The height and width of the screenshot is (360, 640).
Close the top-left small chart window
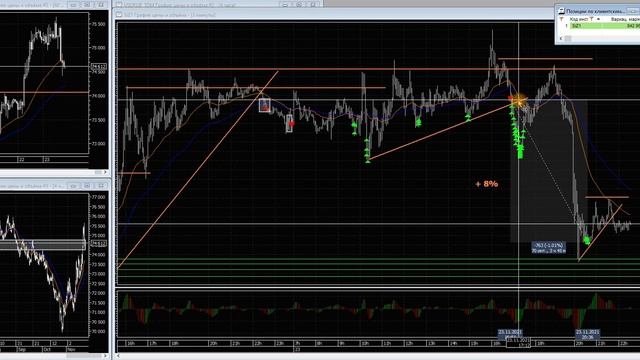(x=101, y=5)
